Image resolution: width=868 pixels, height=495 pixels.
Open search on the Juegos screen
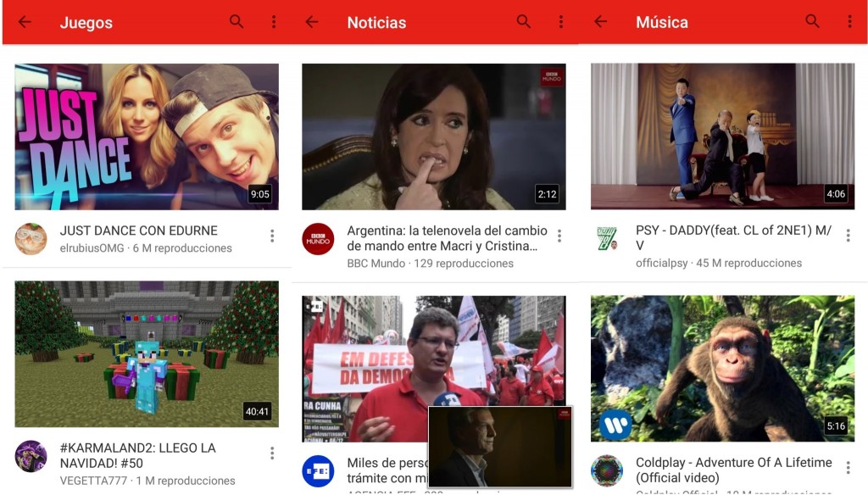point(236,22)
